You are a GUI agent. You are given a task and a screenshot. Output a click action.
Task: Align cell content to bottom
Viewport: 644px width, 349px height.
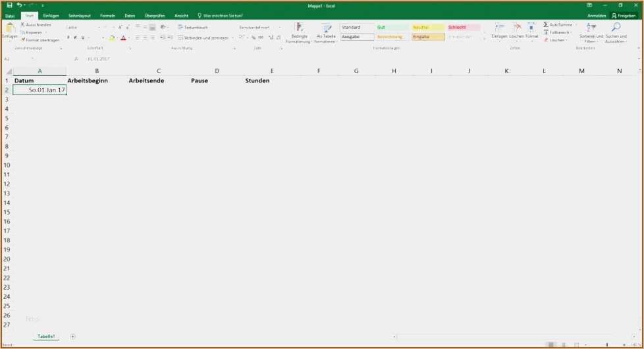click(152, 27)
